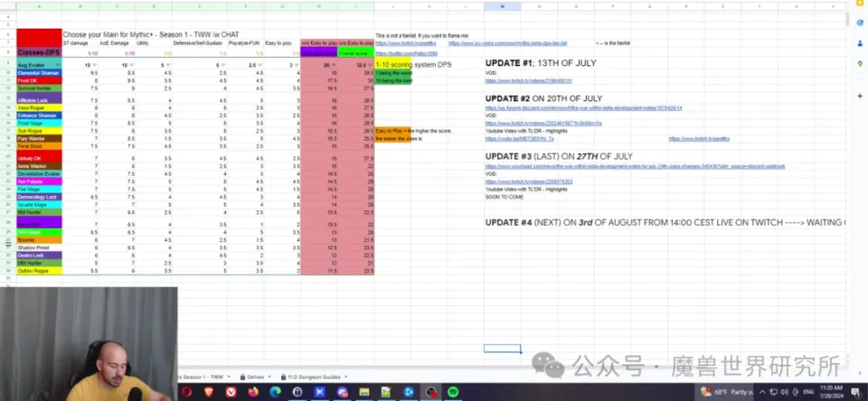Image resolution: width=868 pixels, height=401 pixels.
Task: Open filter dropdown on Aug Evoker cell
Action: pyautogui.click(x=57, y=65)
